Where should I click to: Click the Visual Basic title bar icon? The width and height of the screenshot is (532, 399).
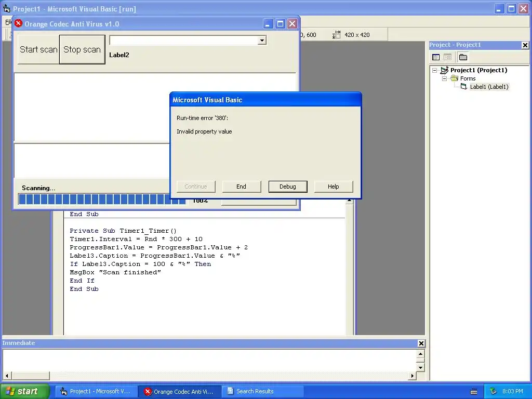(x=6, y=9)
